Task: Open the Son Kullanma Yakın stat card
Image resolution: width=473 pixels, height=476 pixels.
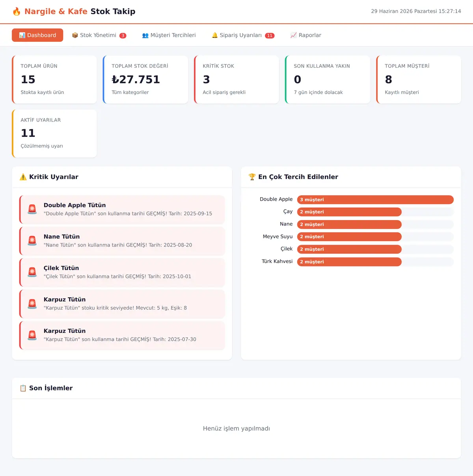Action: click(x=328, y=79)
